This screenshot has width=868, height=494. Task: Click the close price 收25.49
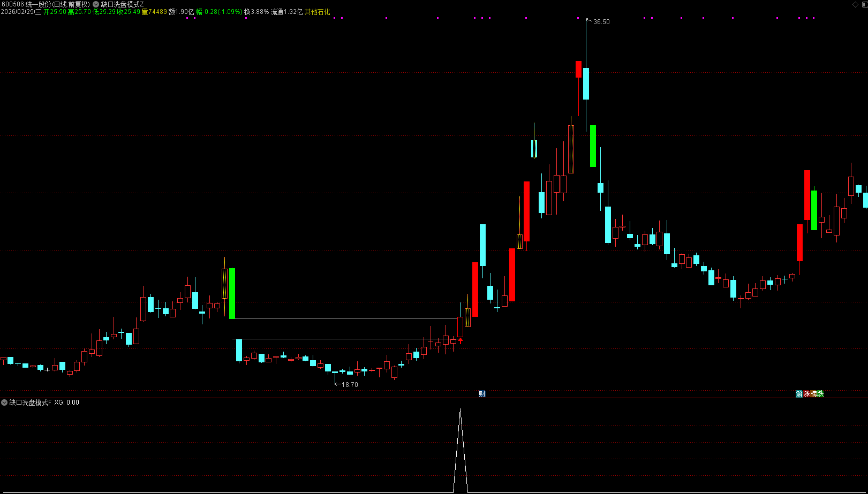[129, 12]
